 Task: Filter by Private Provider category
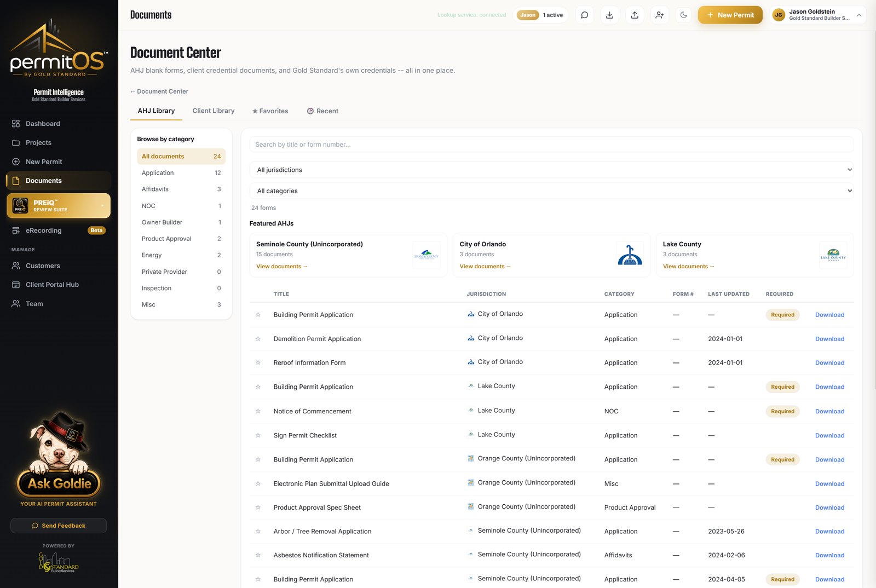coord(181,272)
